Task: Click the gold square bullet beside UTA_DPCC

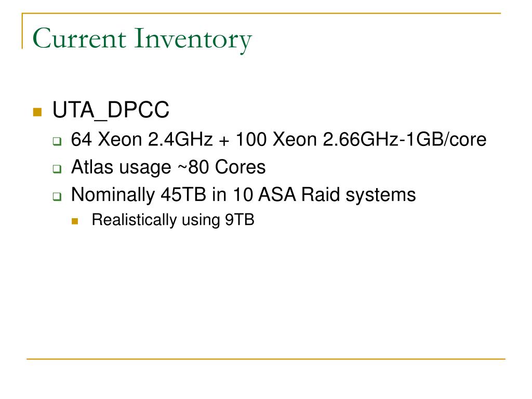Action: pyautogui.click(x=37, y=112)
